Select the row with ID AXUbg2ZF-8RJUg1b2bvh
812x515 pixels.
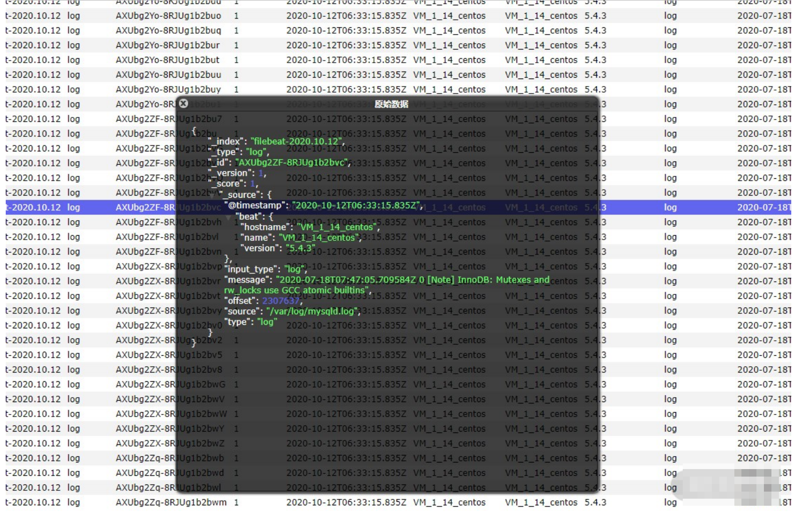point(398,222)
